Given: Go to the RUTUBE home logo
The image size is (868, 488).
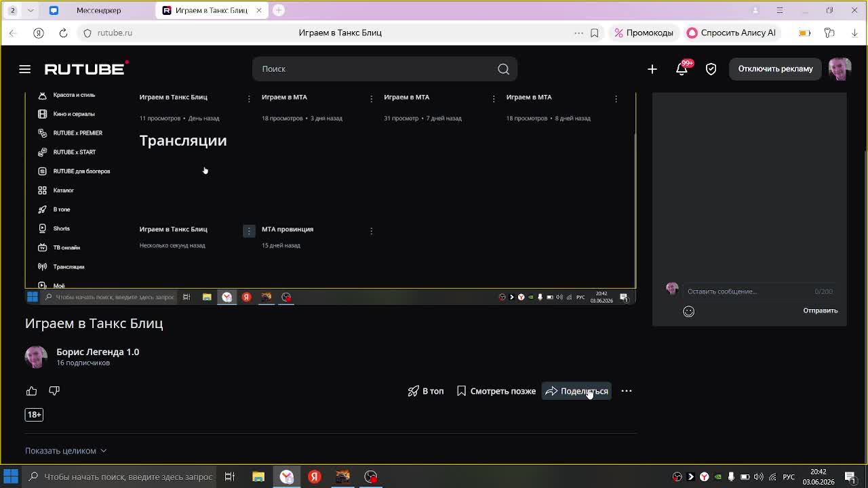Looking at the screenshot, I should click(86, 68).
